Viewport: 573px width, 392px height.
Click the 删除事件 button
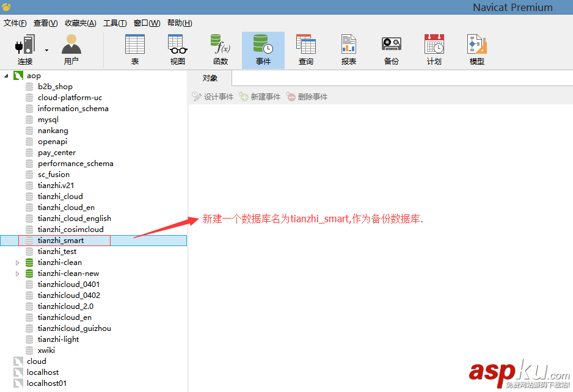pyautogui.click(x=307, y=97)
